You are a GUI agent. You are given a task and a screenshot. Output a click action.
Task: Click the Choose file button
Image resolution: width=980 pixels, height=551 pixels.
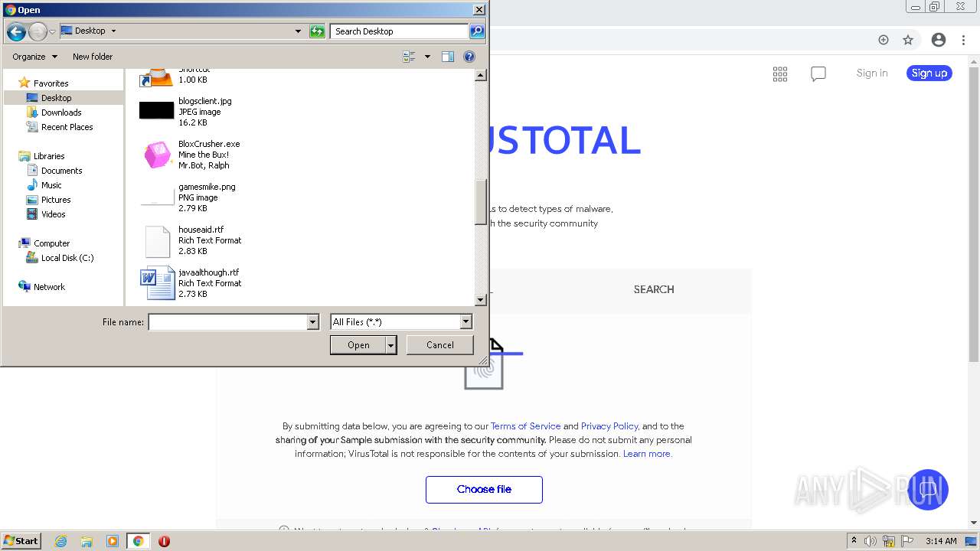point(484,490)
